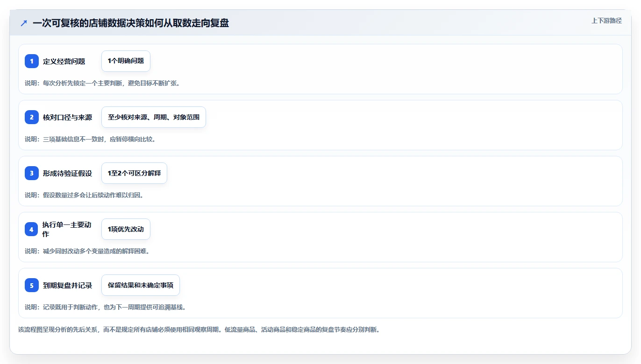
Task: Click the note 记录既用于判断动作
Action: point(71,307)
